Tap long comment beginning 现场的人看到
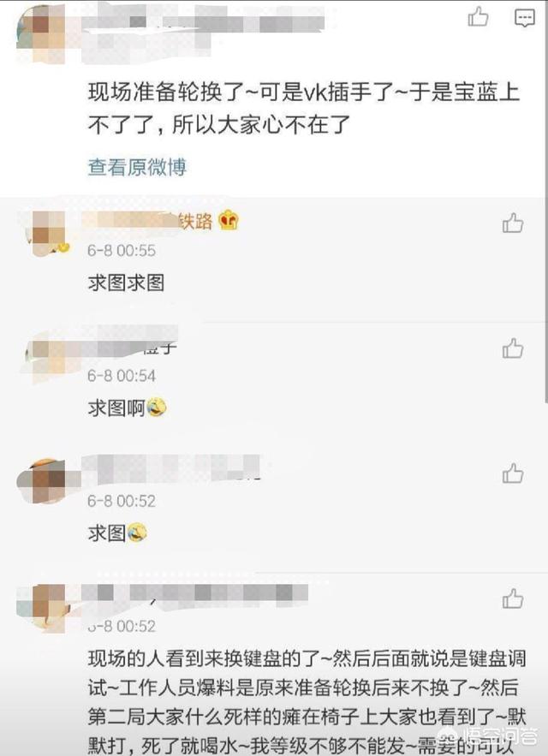Screen dimensions: 548x756 pyautogui.click(x=307, y=701)
